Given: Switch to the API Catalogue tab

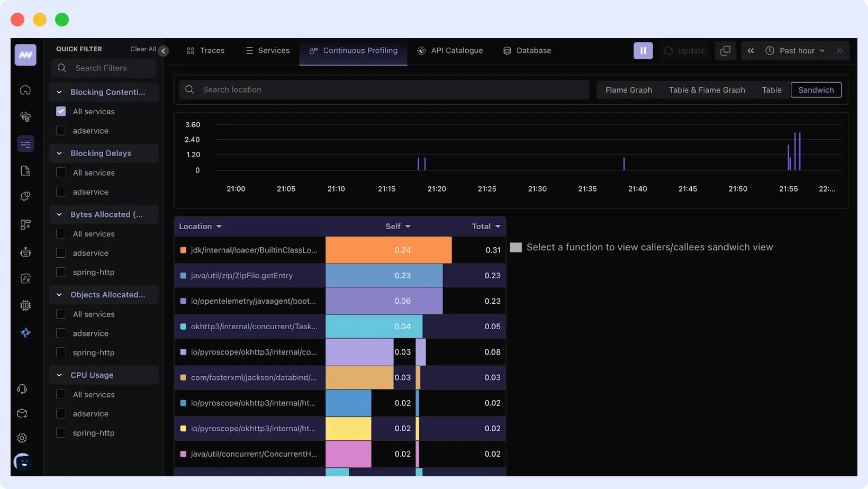Looking at the screenshot, I should (450, 50).
